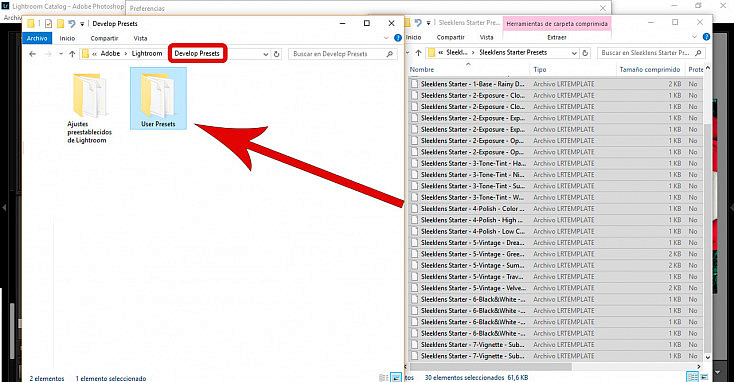Click scroll-down arrow of Sleeklens file list
The height and width of the screenshot is (382, 734).
pyautogui.click(x=707, y=357)
